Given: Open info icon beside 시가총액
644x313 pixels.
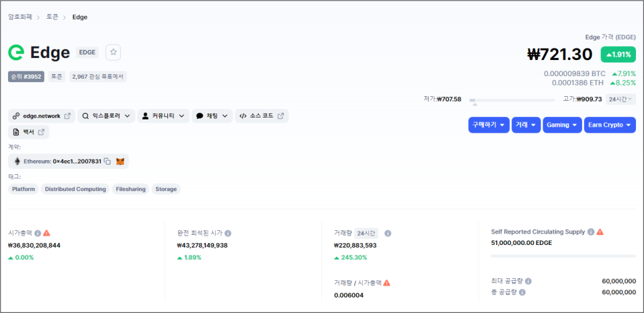Looking at the screenshot, I should (x=37, y=233).
